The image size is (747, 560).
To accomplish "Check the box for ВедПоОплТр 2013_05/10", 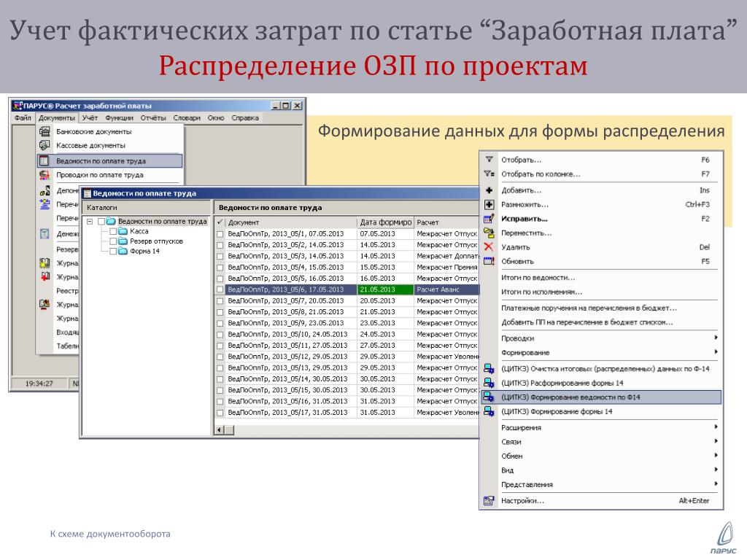I will 220,334.
